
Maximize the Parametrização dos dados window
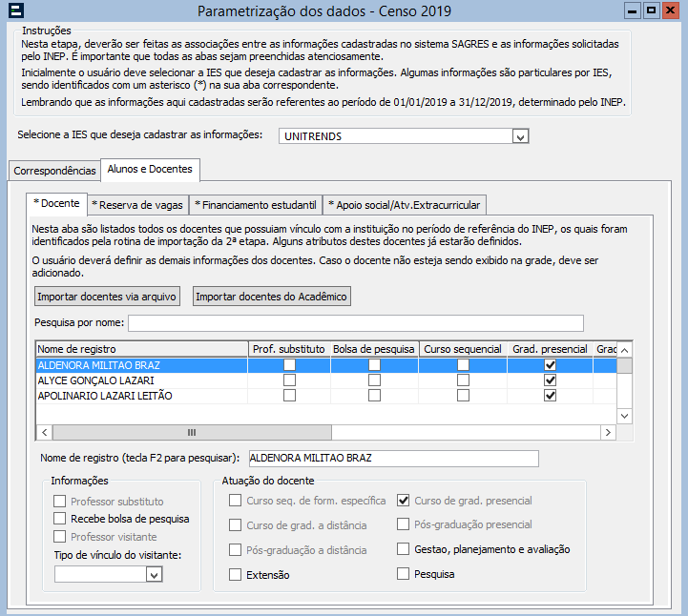(x=651, y=10)
